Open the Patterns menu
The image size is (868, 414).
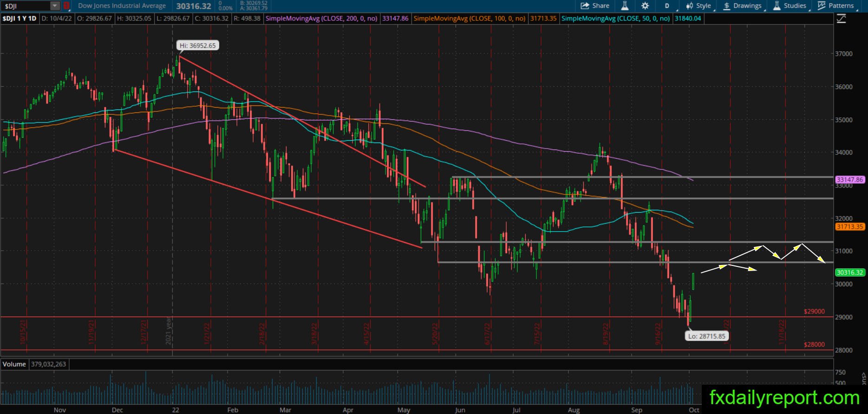pos(836,6)
